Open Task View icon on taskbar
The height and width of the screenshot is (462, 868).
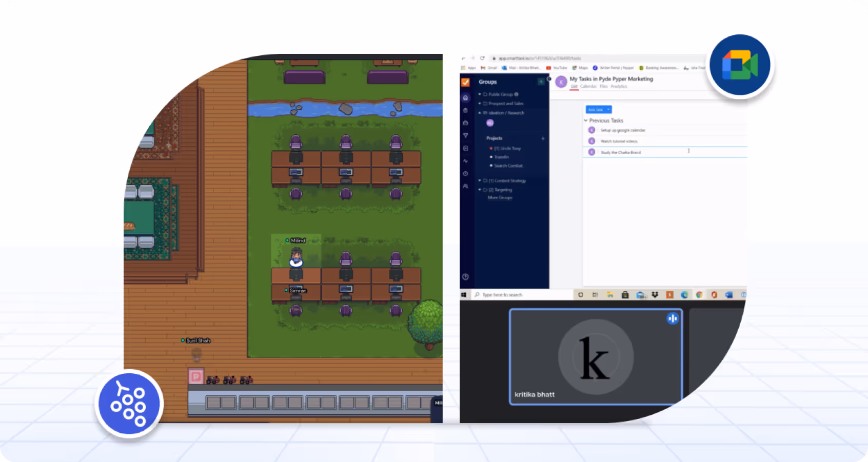point(595,295)
